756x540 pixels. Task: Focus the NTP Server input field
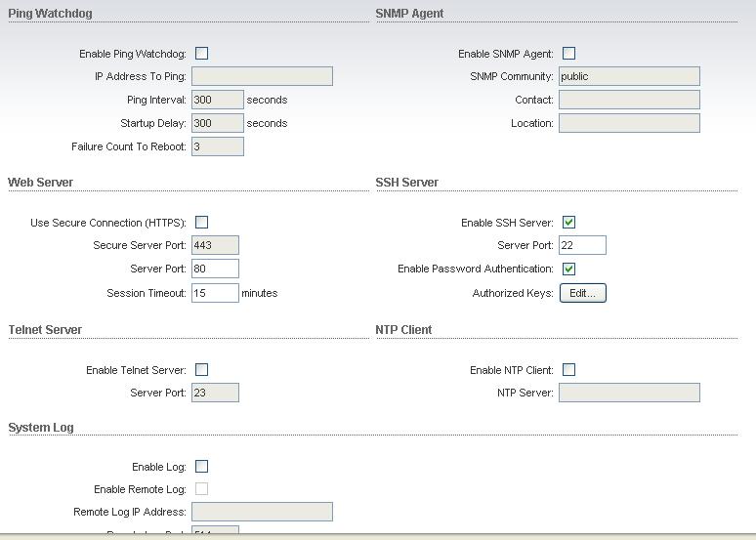[x=629, y=393]
